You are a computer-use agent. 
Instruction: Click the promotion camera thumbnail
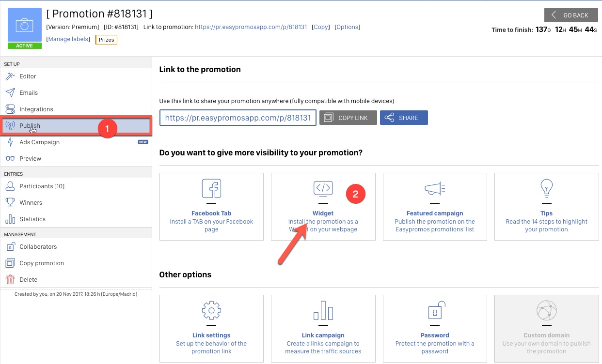(25, 25)
